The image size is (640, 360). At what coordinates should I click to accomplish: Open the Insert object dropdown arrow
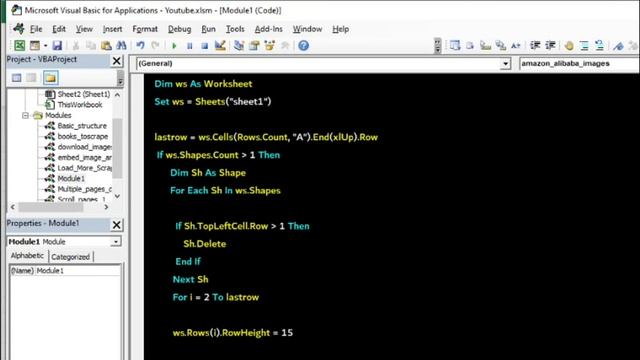coord(45,45)
